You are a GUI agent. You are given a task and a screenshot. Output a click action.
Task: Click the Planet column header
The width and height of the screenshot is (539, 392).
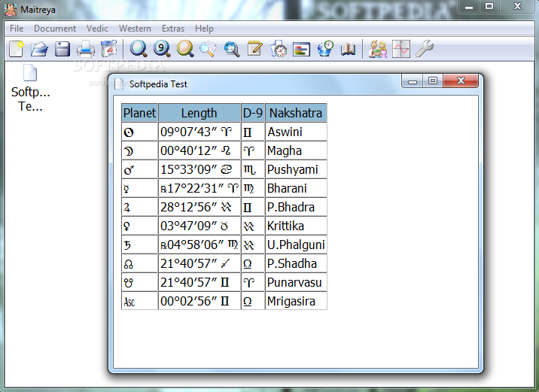click(x=139, y=113)
